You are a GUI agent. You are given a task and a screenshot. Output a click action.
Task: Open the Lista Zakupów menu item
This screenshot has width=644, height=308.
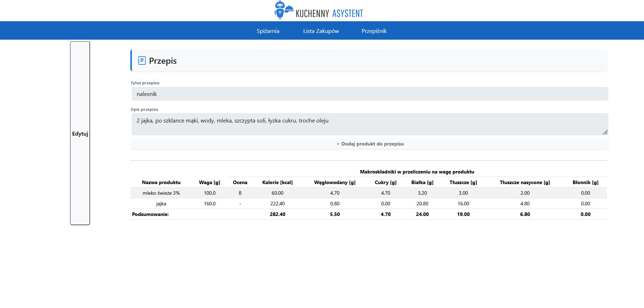pyautogui.click(x=321, y=31)
